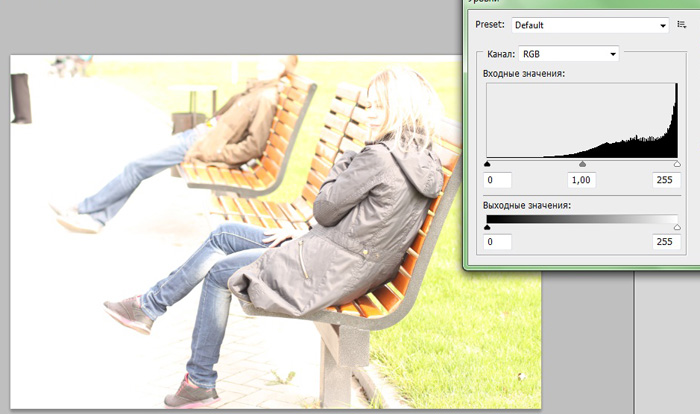Click the black output levels slider
This screenshot has width=700, height=414.
point(487,227)
